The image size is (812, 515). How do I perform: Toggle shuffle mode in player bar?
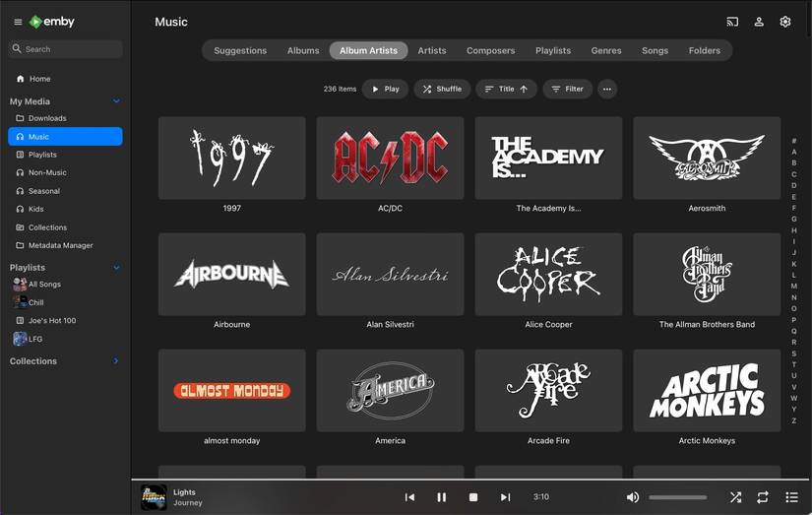click(735, 497)
